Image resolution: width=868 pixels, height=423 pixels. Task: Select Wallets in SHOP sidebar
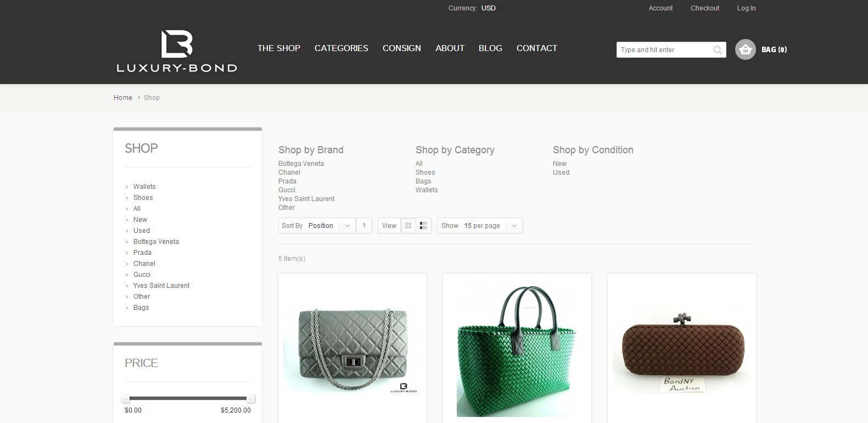coord(144,187)
